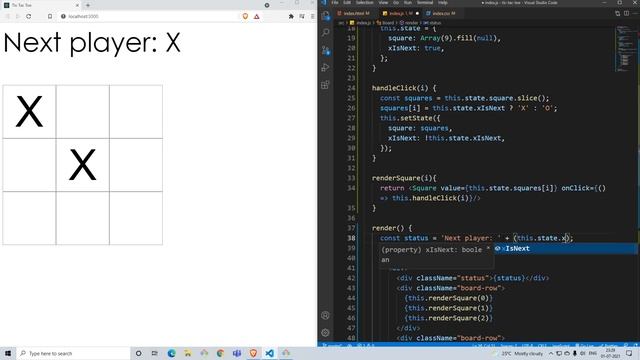Click the Windows Start button
Viewport: 640px width, 360px height.
[8, 353]
